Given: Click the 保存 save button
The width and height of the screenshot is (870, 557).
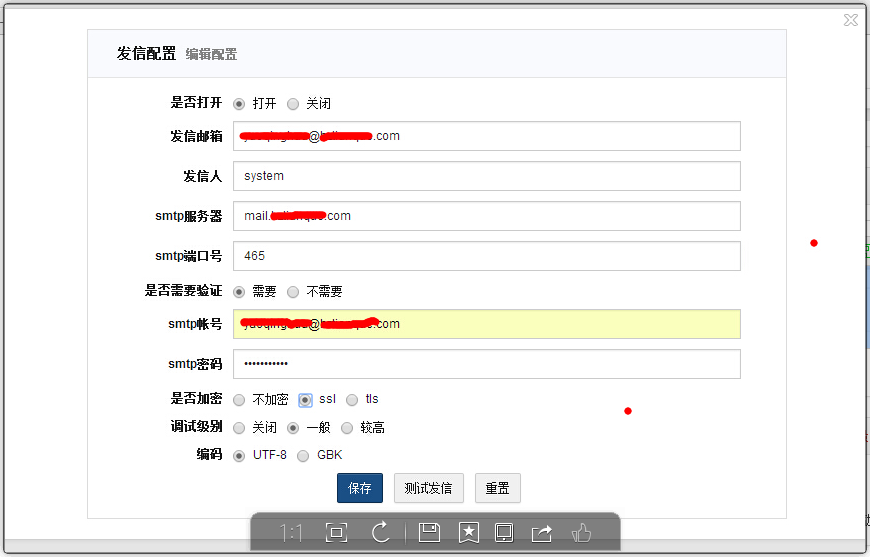Looking at the screenshot, I should (x=360, y=488).
